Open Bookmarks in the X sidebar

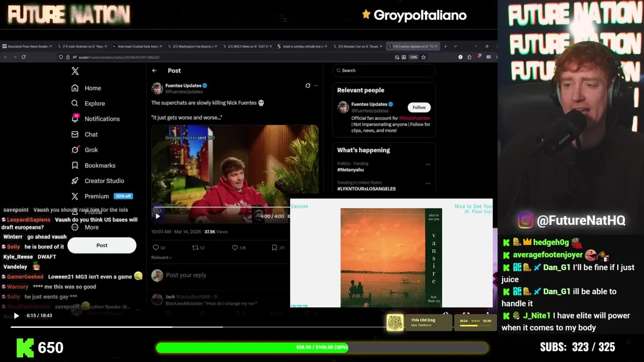click(94, 165)
